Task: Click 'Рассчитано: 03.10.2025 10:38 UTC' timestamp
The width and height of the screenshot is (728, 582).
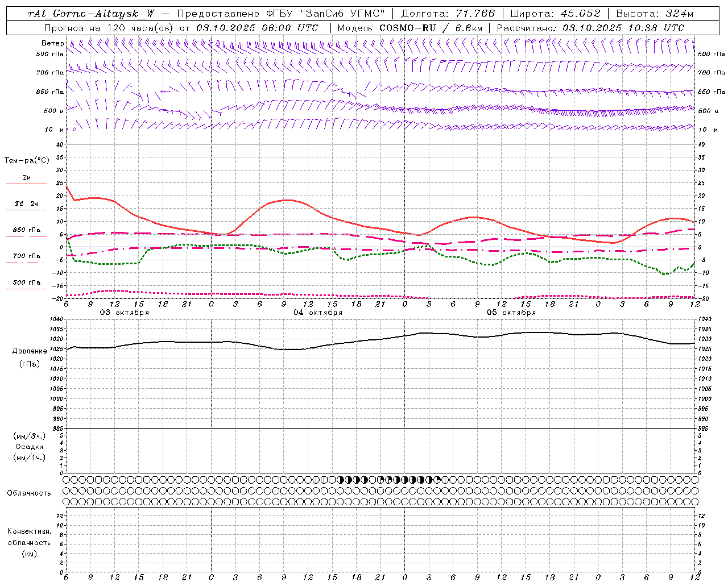Action: click(x=590, y=28)
